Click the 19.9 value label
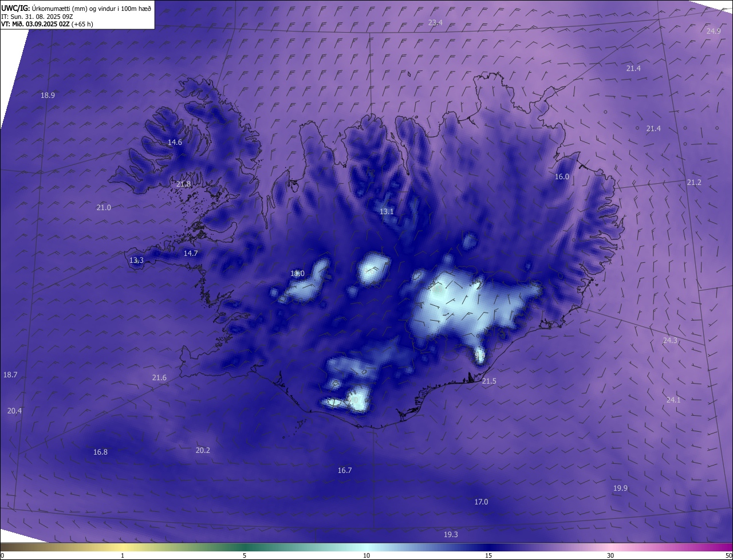This screenshot has width=733, height=560. pyautogui.click(x=620, y=488)
